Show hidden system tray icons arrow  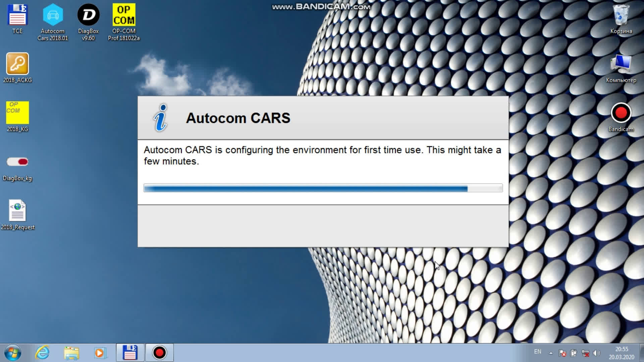click(x=551, y=353)
